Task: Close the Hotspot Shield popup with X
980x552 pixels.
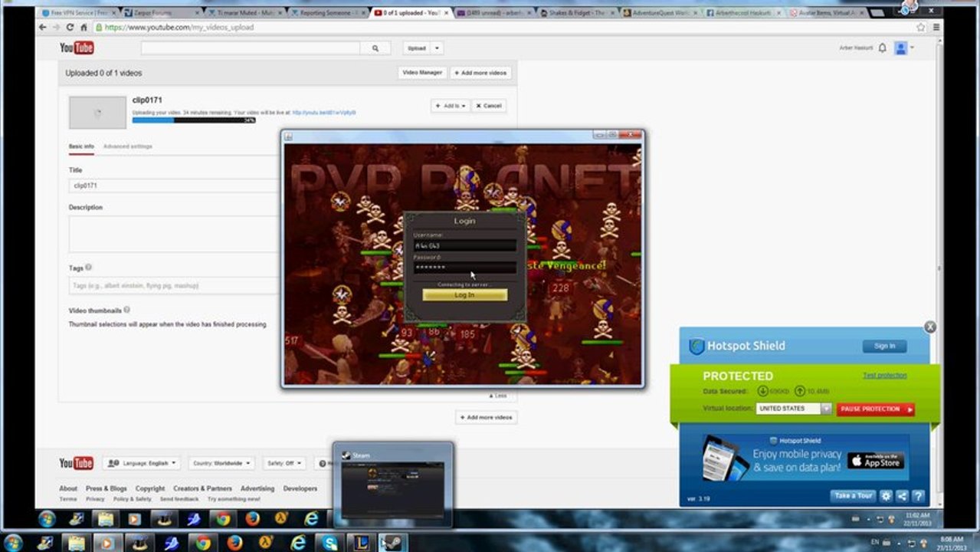Action: coord(929,327)
